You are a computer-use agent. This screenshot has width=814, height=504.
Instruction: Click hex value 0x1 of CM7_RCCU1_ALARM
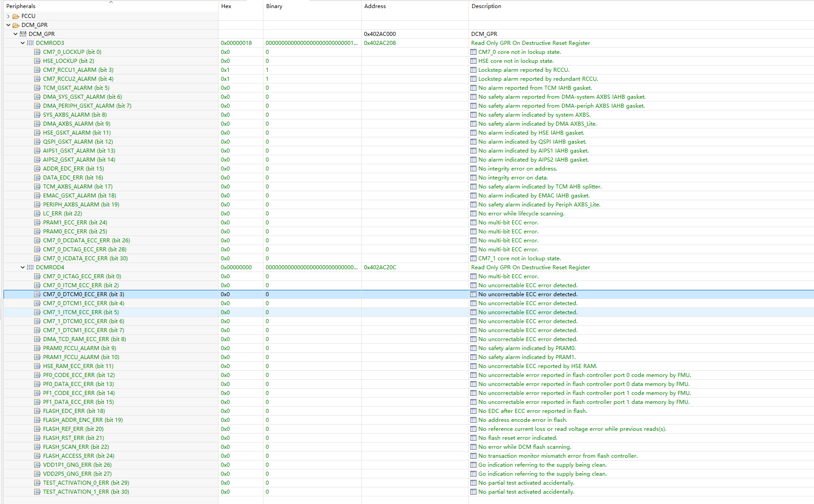point(225,70)
